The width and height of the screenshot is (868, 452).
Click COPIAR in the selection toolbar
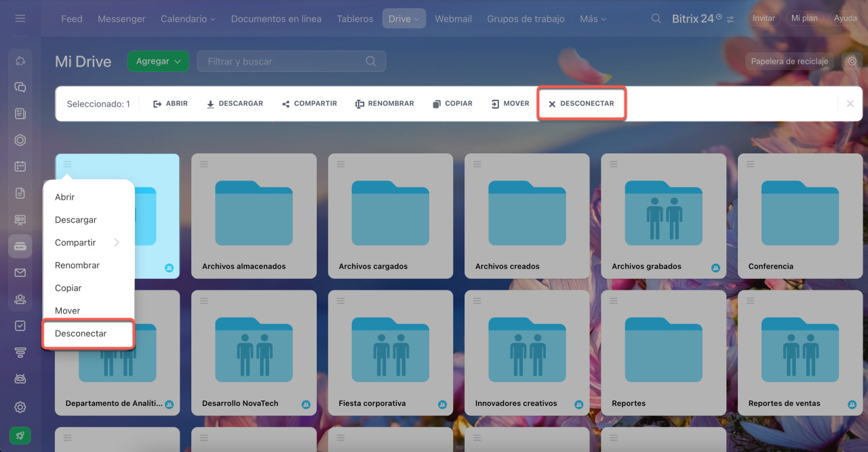pyautogui.click(x=452, y=104)
